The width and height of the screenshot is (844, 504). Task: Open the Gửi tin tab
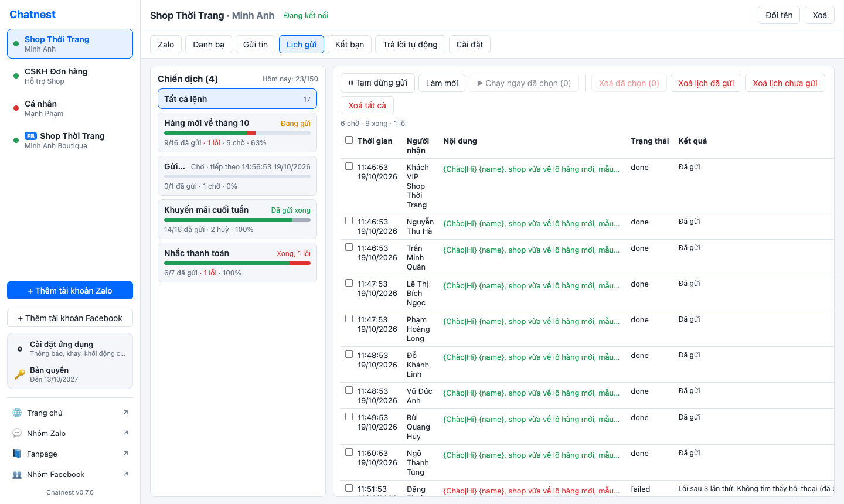tap(256, 45)
